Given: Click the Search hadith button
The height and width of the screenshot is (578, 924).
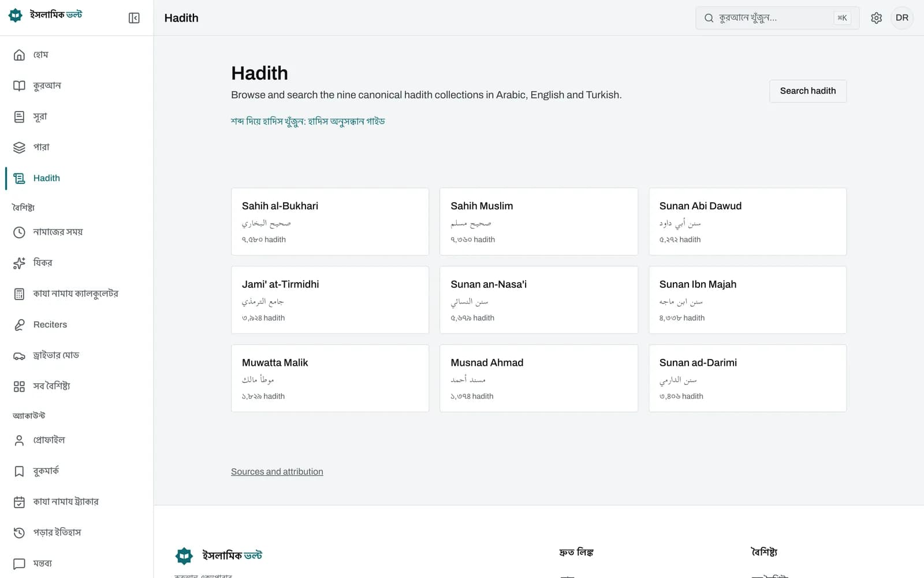Looking at the screenshot, I should (x=807, y=91).
